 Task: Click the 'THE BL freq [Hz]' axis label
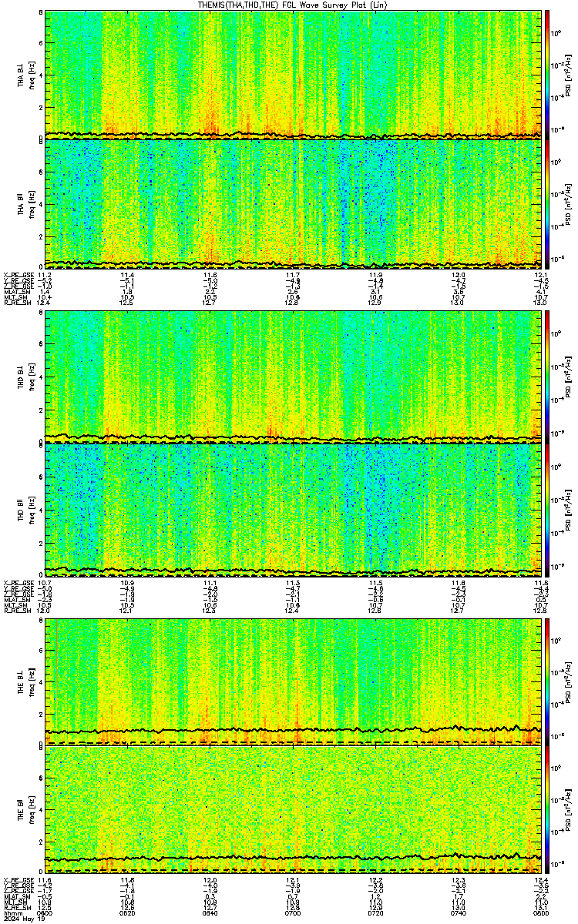click(26, 682)
